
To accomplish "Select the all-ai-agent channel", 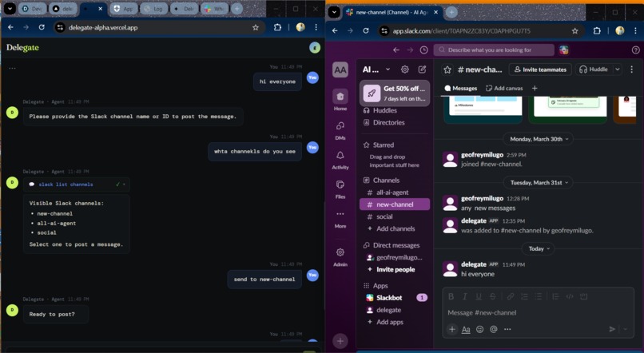I will pyautogui.click(x=395, y=192).
